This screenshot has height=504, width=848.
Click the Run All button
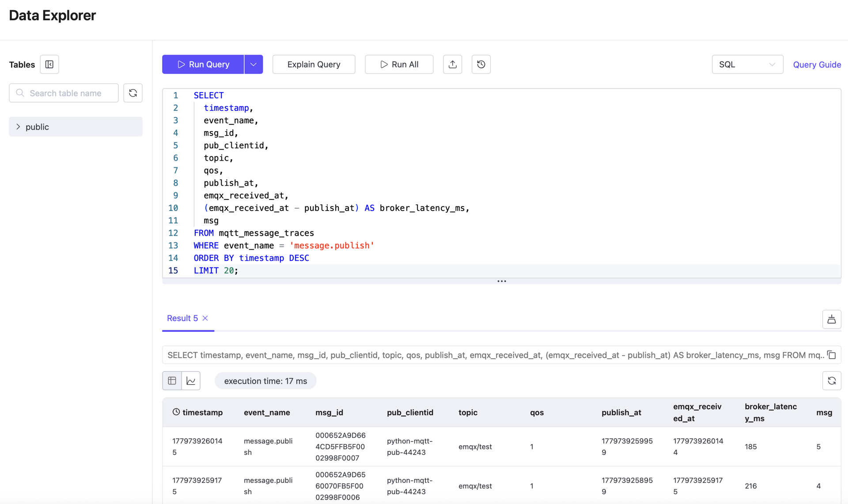pos(399,64)
